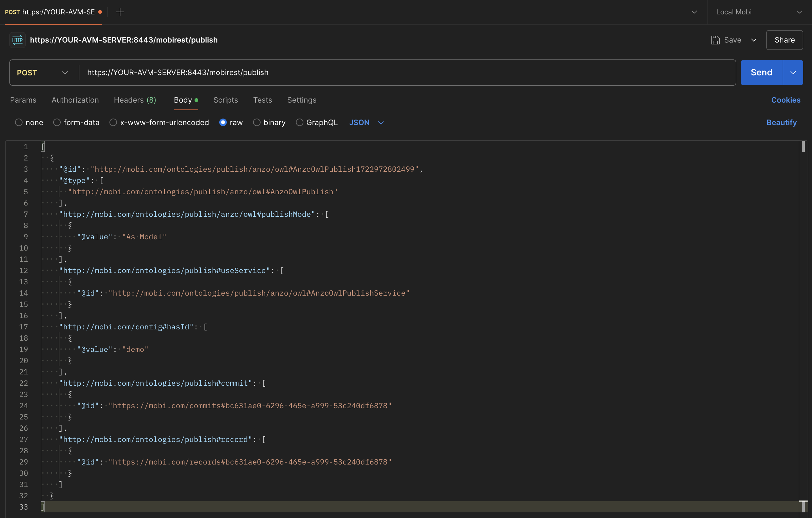812x518 pixels.
Task: Click the request title mobirest/publish heading
Action: (x=124, y=40)
